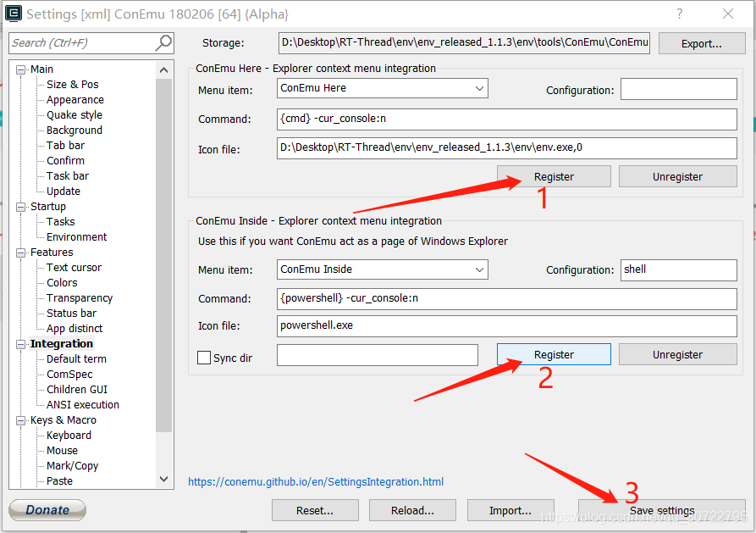Enable the Sync dir checkbox
Image resolution: width=756 pixels, height=533 pixels.
[x=204, y=358]
